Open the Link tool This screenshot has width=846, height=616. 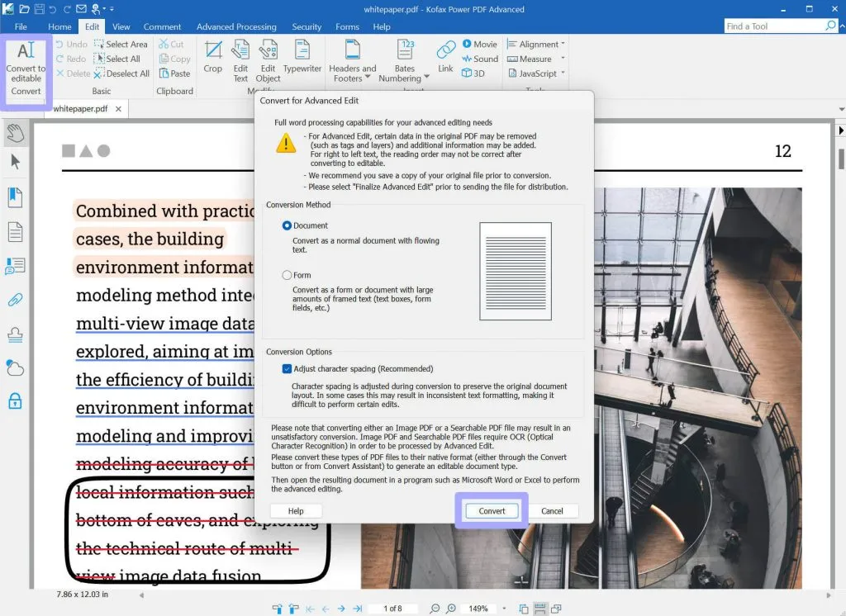pos(445,57)
